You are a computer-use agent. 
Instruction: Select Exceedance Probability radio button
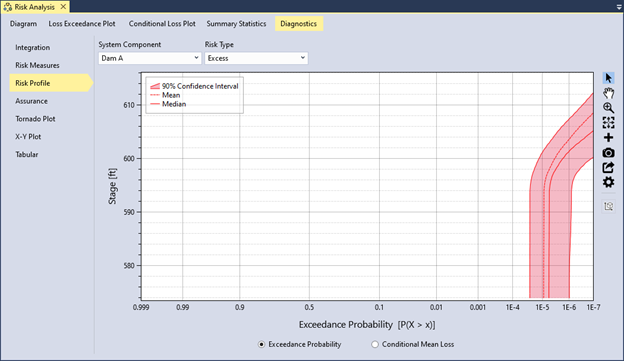[261, 344]
